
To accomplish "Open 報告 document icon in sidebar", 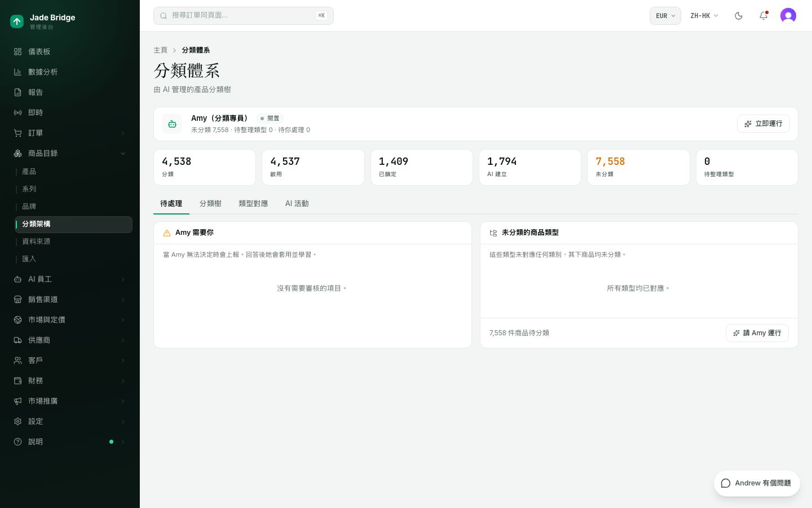I will pos(17,92).
